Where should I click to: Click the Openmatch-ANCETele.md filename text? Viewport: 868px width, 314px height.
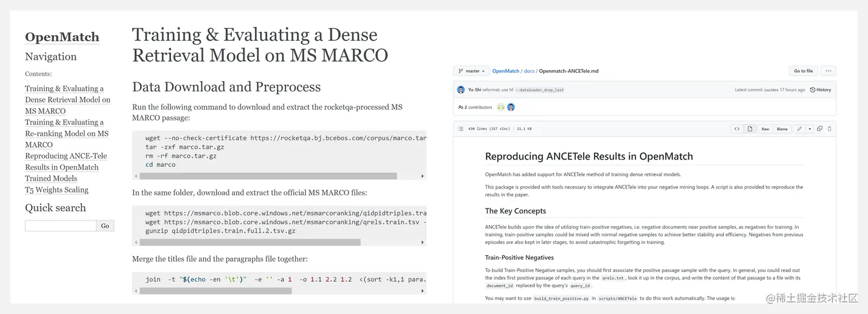point(568,71)
